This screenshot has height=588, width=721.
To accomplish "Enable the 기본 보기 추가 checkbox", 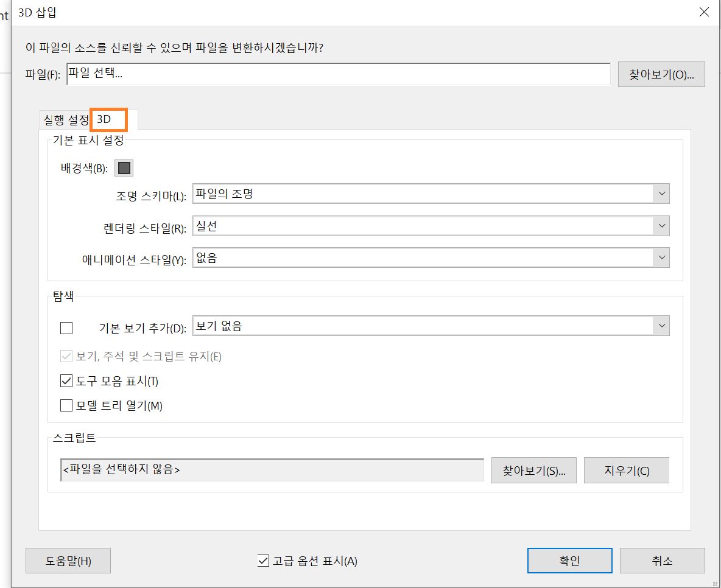I will (66, 327).
